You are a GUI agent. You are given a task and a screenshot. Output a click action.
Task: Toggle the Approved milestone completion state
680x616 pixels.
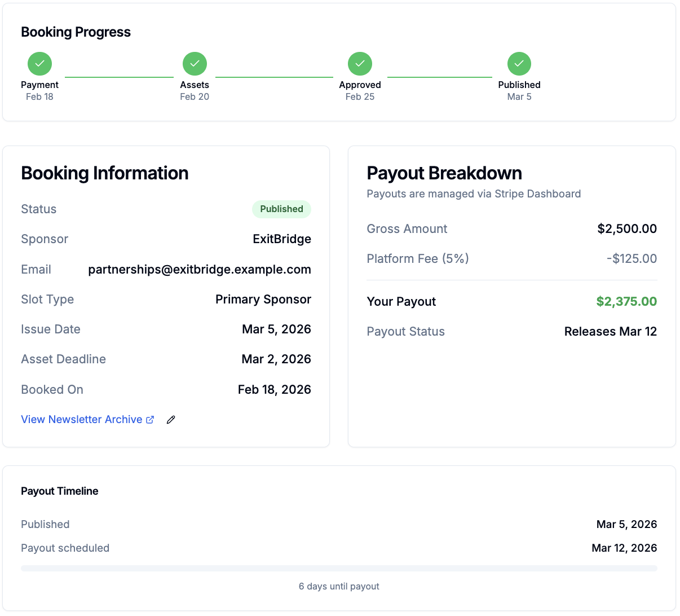pos(360,63)
